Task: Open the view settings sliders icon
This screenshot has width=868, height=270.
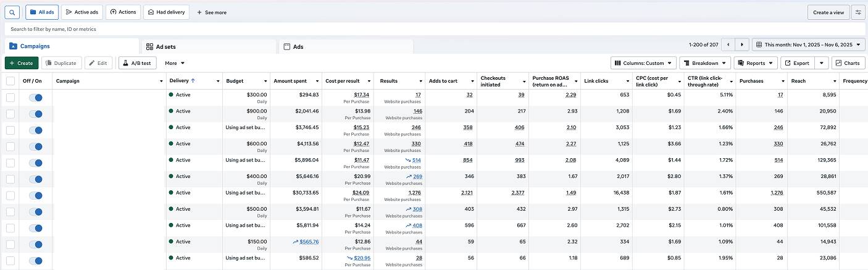Action: coord(858,12)
